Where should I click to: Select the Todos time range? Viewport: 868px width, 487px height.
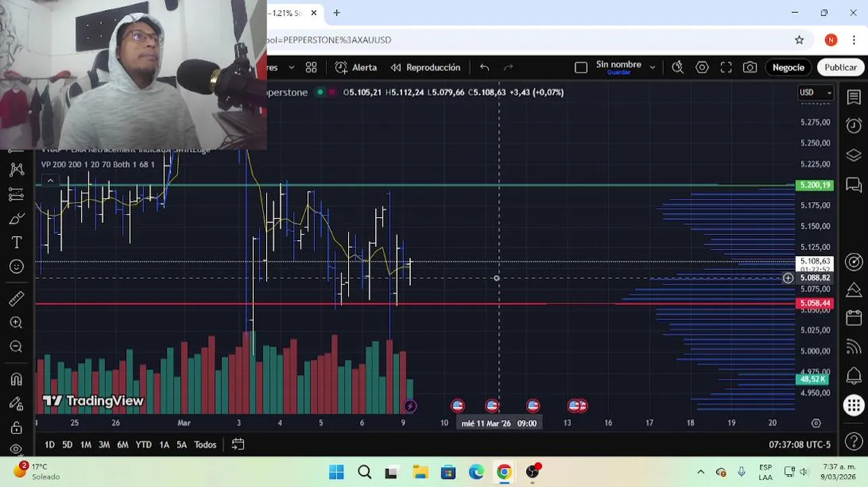tap(205, 444)
